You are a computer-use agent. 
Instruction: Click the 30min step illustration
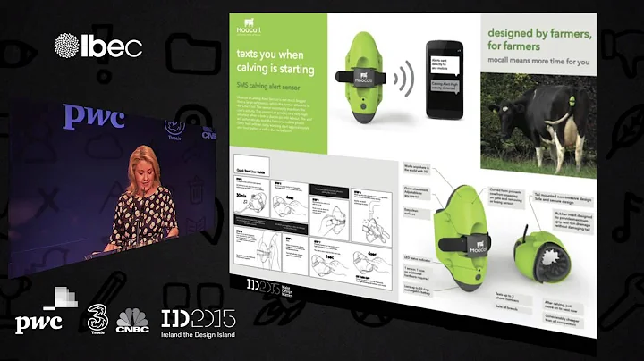tap(251, 198)
